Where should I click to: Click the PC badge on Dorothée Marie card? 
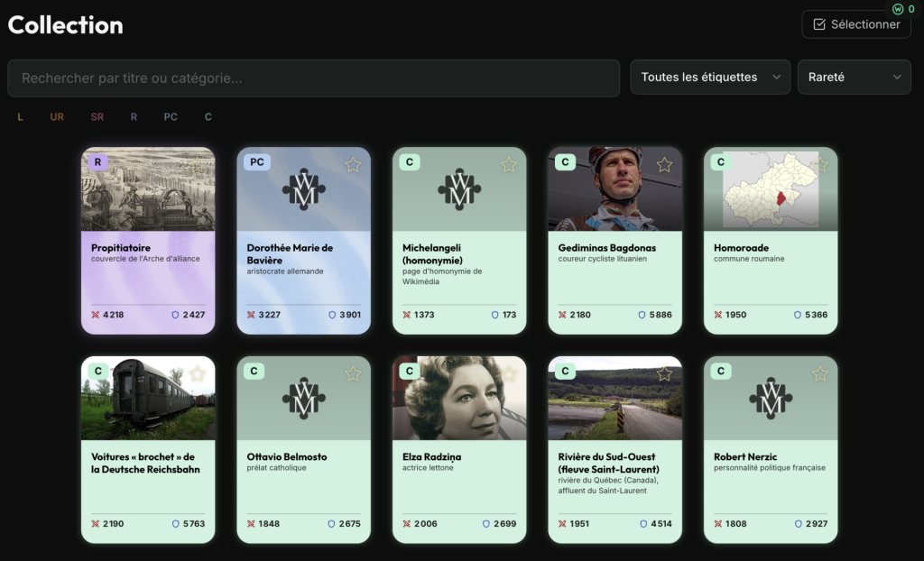(x=257, y=161)
